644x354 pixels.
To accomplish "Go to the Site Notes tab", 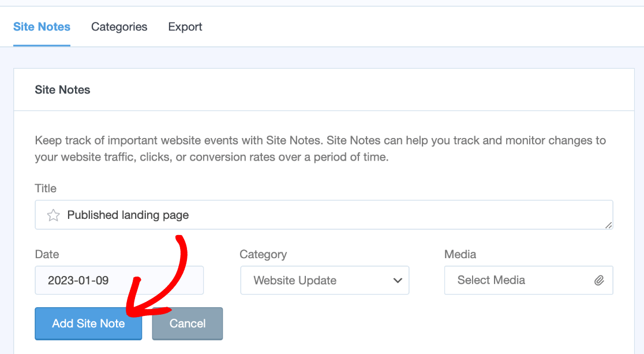I will 42,27.
